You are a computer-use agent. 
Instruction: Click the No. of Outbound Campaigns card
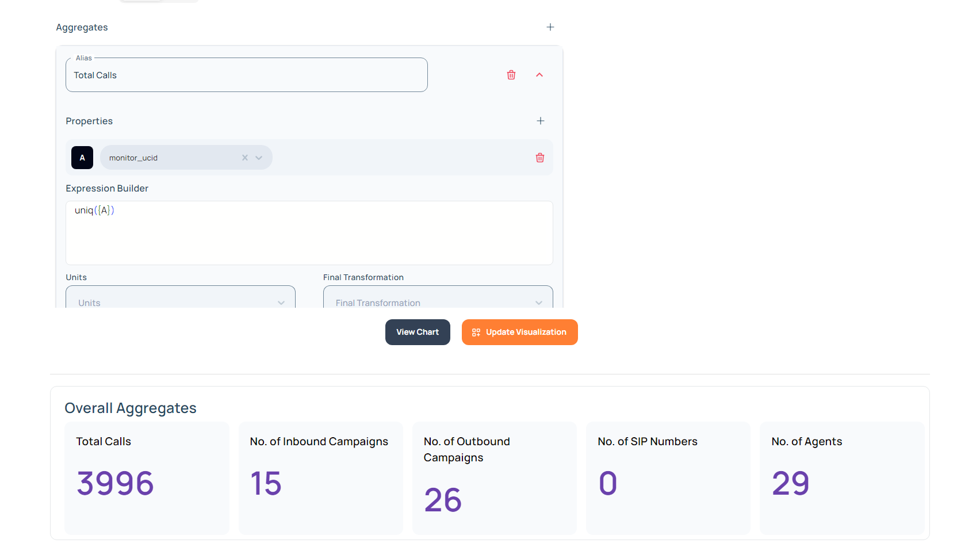[x=494, y=477]
